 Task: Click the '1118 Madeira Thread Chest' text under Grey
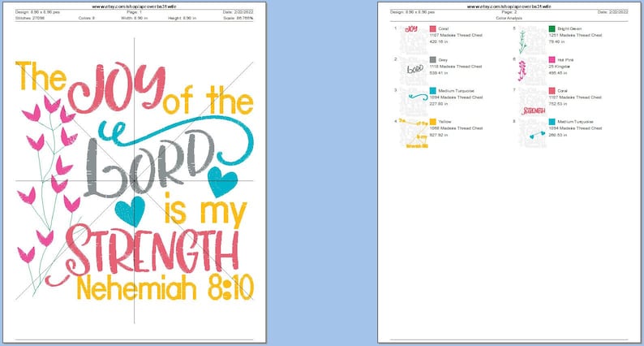pos(456,67)
